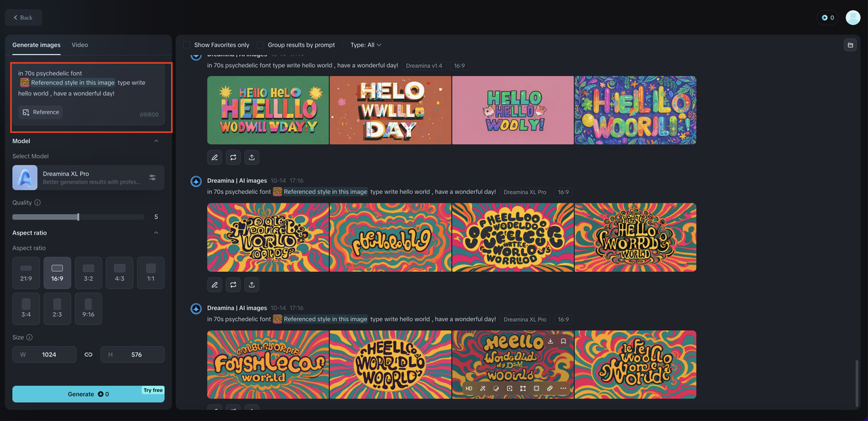Collapse the Model section chevron
The image size is (868, 421).
(156, 141)
